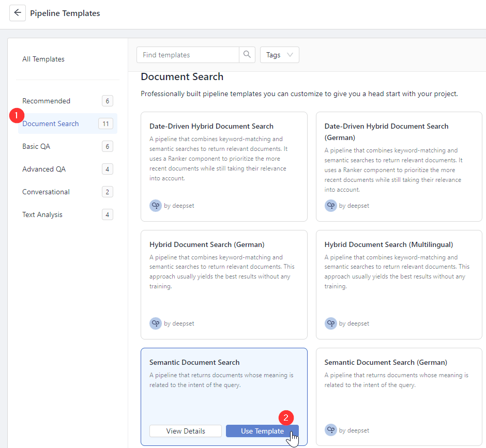The width and height of the screenshot is (486, 448).
Task: Expand the Tags chevron arrow
Action: click(290, 54)
